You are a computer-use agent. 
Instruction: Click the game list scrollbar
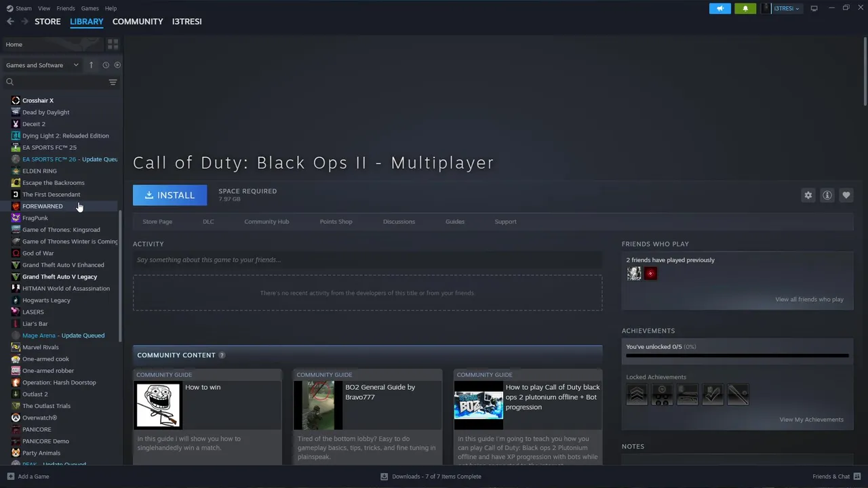pos(121,276)
